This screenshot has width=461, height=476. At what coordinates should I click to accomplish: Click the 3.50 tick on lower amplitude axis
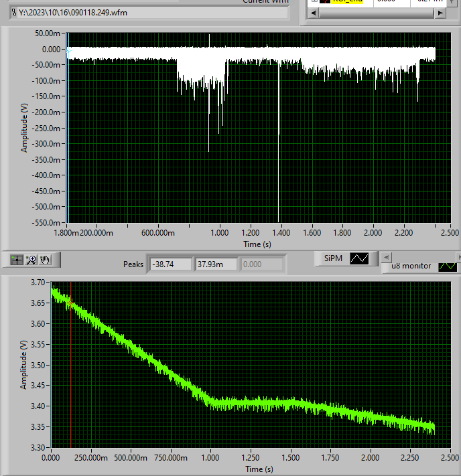[x=38, y=365]
